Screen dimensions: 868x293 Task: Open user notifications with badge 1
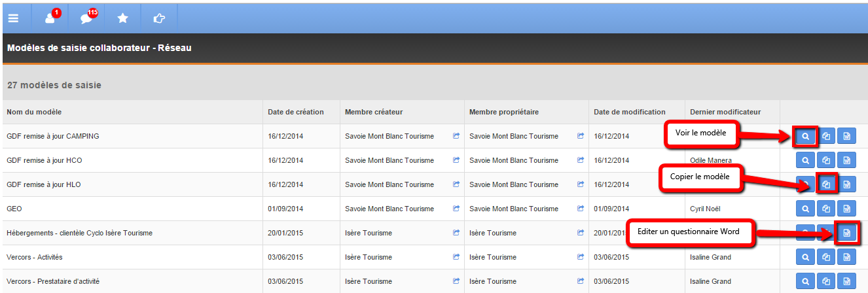click(52, 17)
